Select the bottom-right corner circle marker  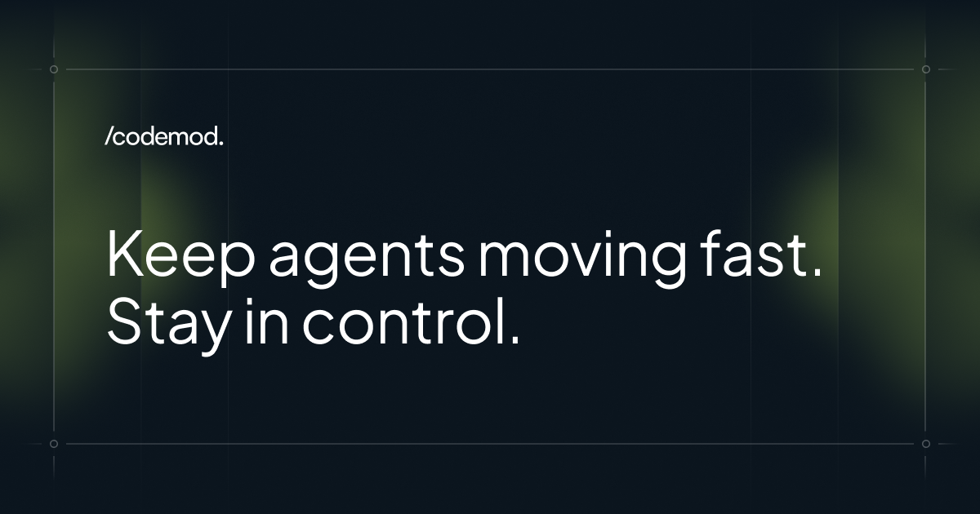926,444
